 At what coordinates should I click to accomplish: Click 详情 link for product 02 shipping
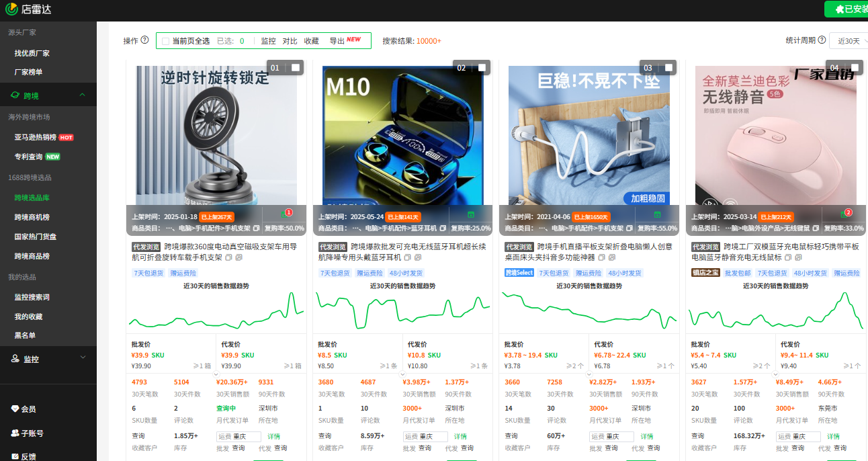(x=460, y=437)
